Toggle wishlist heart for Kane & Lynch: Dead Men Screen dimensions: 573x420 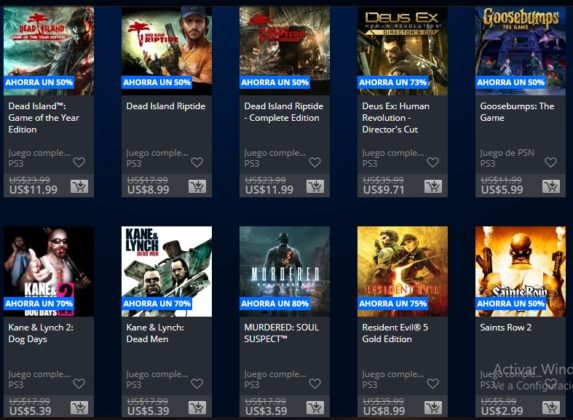[197, 383]
